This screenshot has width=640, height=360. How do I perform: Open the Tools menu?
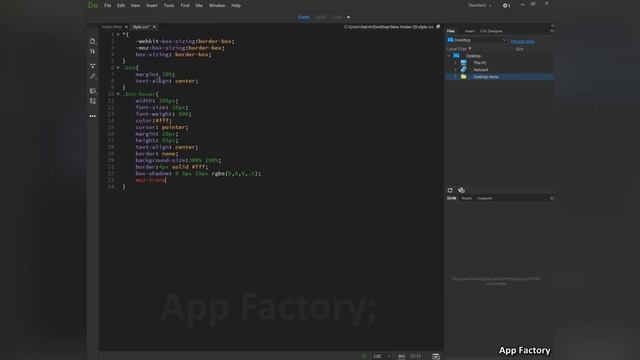click(169, 6)
